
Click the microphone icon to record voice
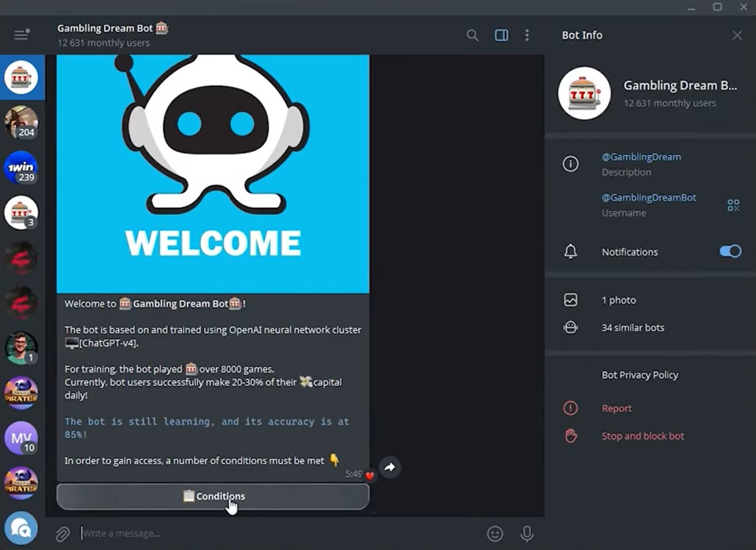pyautogui.click(x=526, y=533)
